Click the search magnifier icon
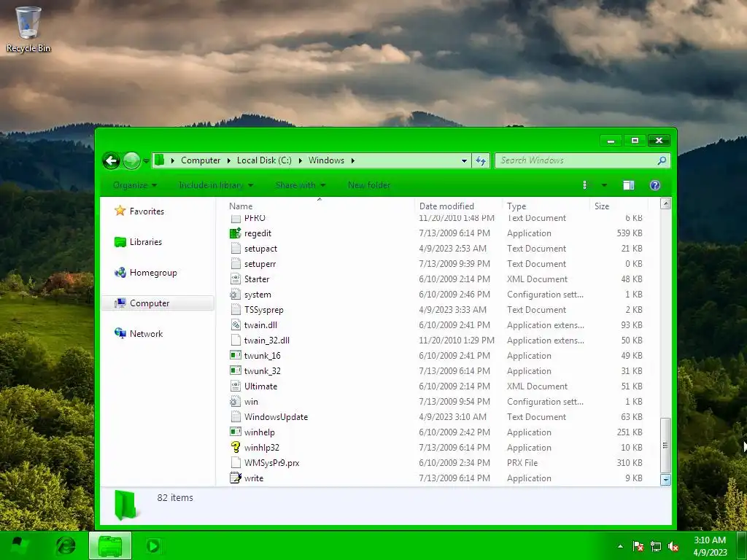Screen dimensions: 747x560 (662, 161)
